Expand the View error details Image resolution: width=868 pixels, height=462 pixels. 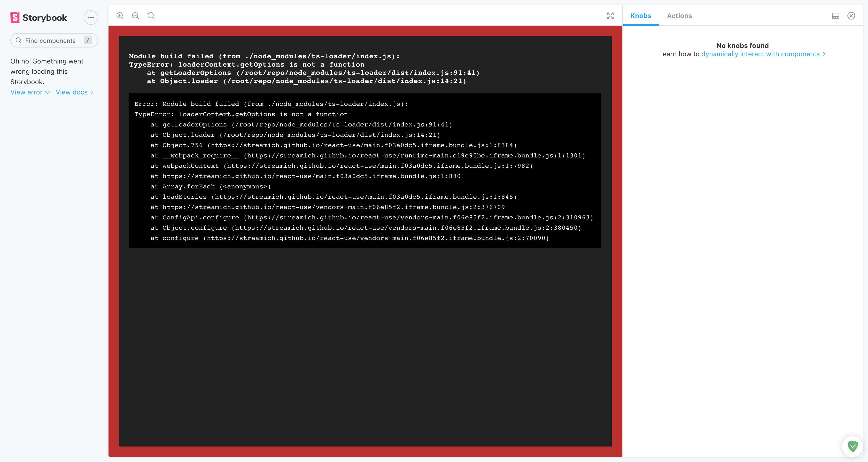(x=30, y=92)
